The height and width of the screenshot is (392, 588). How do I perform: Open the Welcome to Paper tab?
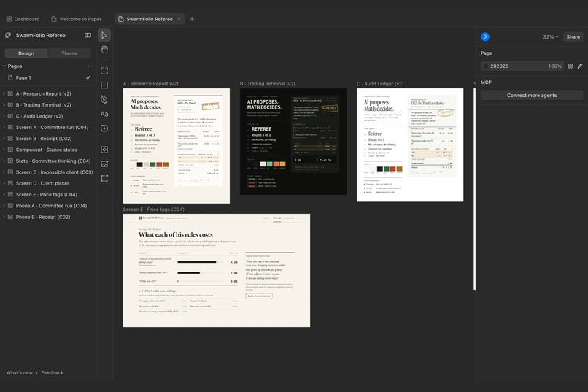tap(76, 19)
